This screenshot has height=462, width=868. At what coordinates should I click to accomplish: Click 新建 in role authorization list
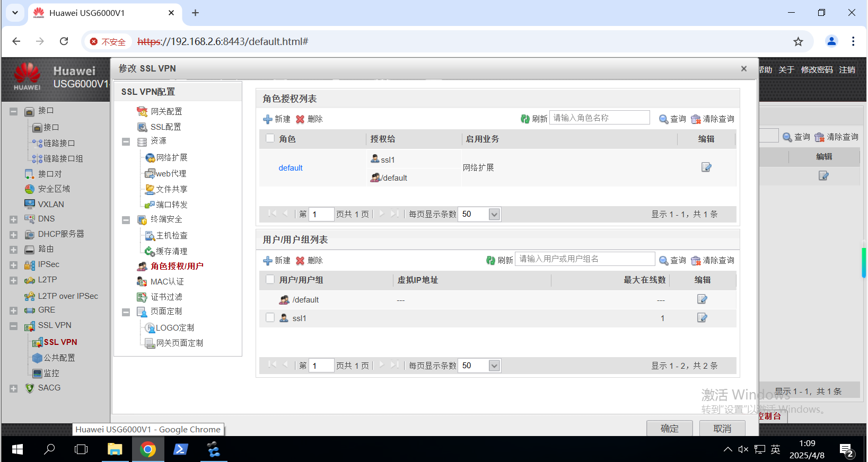coord(277,119)
